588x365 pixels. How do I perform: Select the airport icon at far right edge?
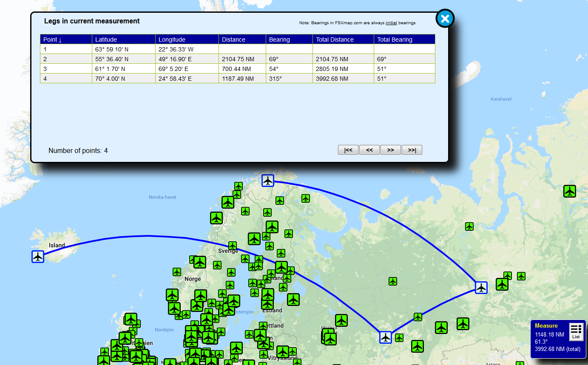tap(569, 191)
